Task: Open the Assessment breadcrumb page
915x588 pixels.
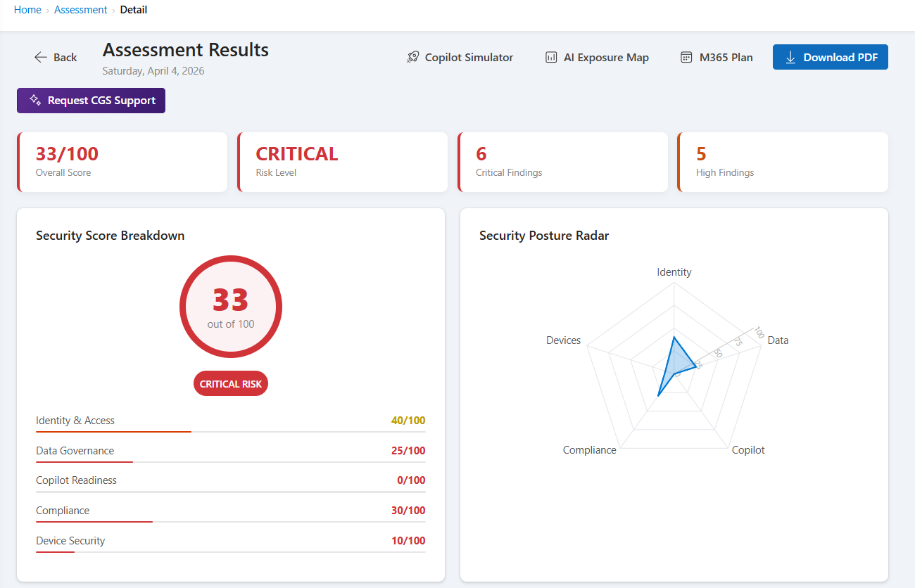Action: (x=80, y=9)
